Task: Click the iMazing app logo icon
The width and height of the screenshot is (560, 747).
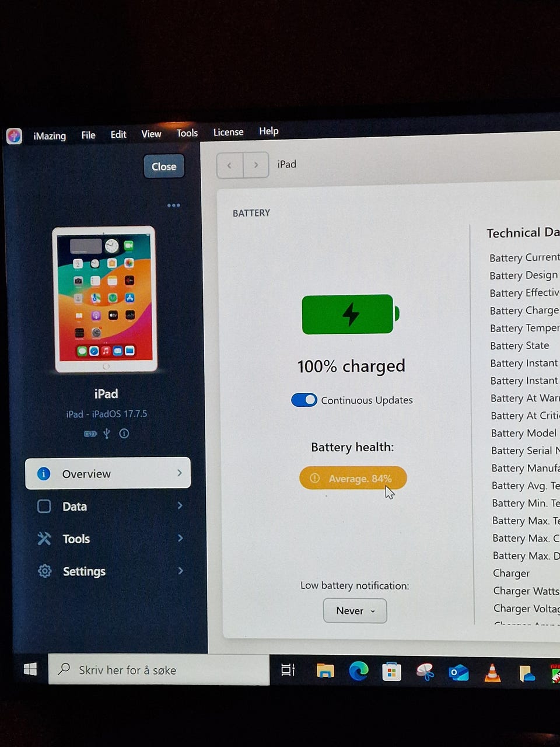Action: point(14,136)
